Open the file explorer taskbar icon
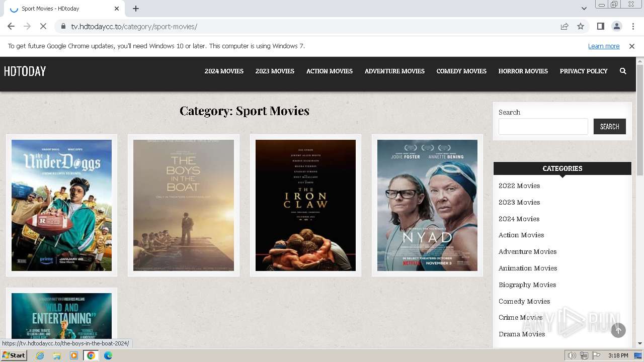This screenshot has width=644, height=362. [57, 355]
